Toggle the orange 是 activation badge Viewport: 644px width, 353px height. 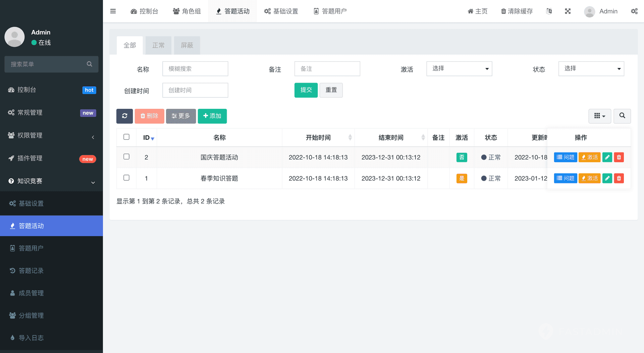[462, 178]
